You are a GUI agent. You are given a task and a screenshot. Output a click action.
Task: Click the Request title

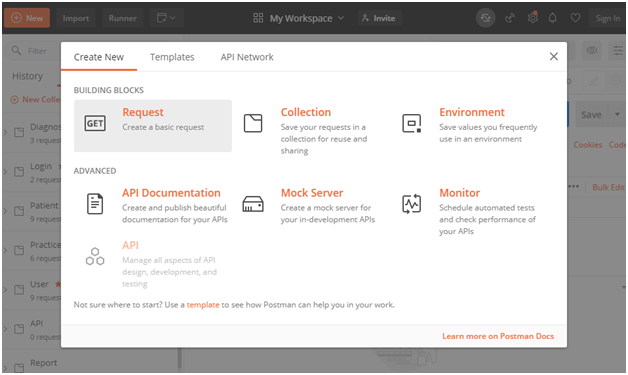tap(143, 112)
